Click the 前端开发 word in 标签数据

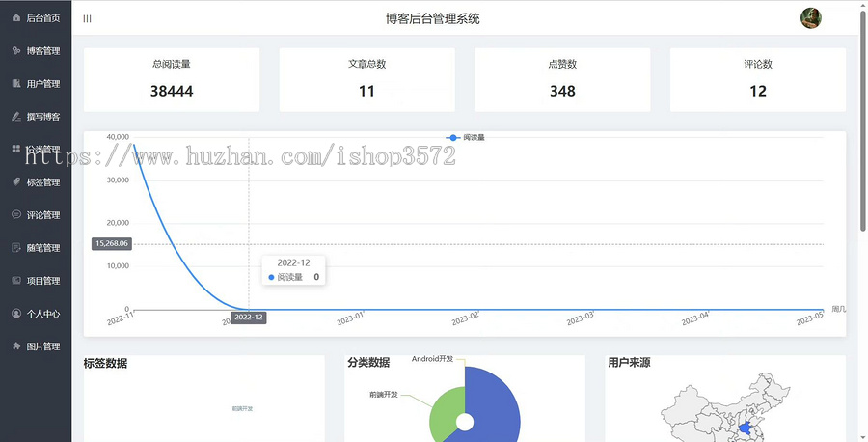tap(242, 409)
